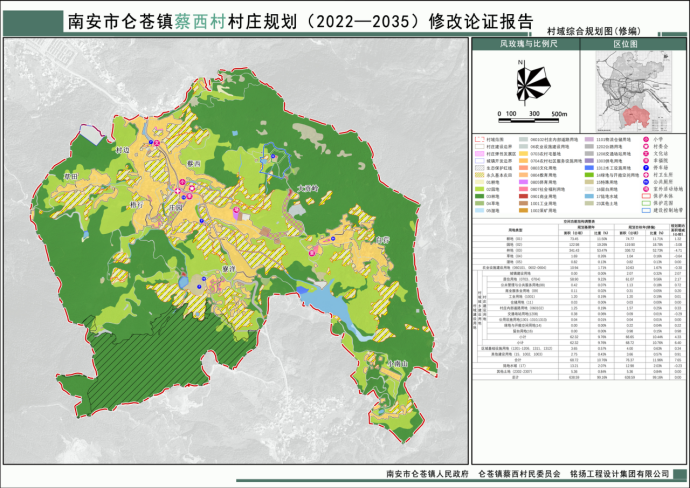Click the 村委会 legend icon

(x=646, y=145)
